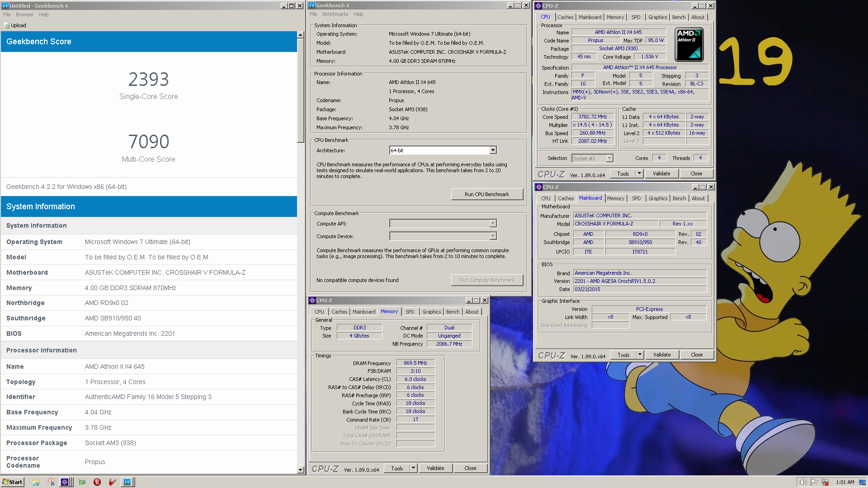
Task: Click the 2393 Single-Core Score
Action: [149, 80]
